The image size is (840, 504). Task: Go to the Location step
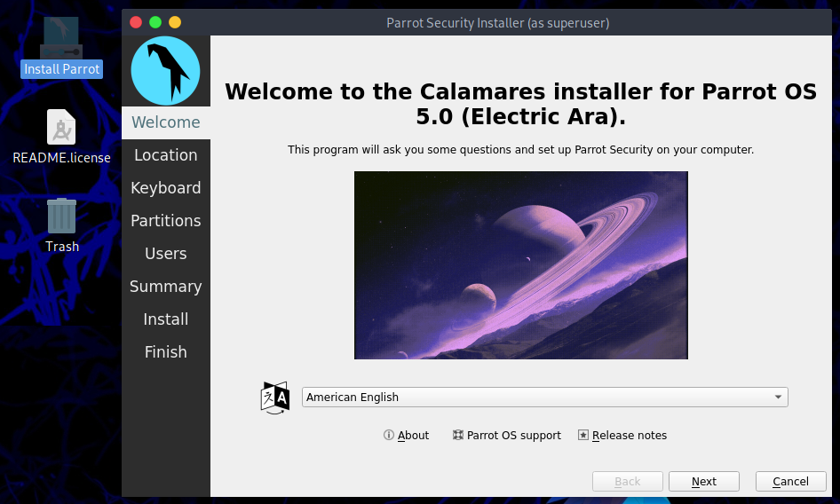tap(166, 155)
